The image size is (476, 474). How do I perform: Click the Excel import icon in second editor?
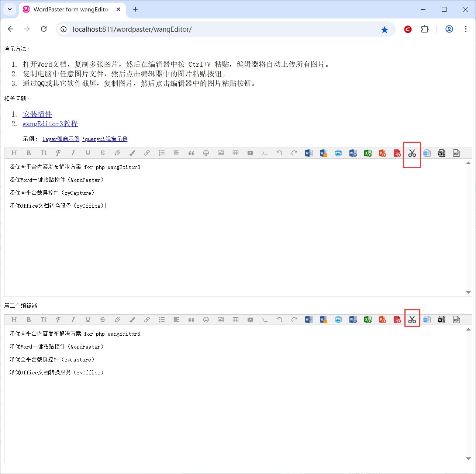point(368,320)
